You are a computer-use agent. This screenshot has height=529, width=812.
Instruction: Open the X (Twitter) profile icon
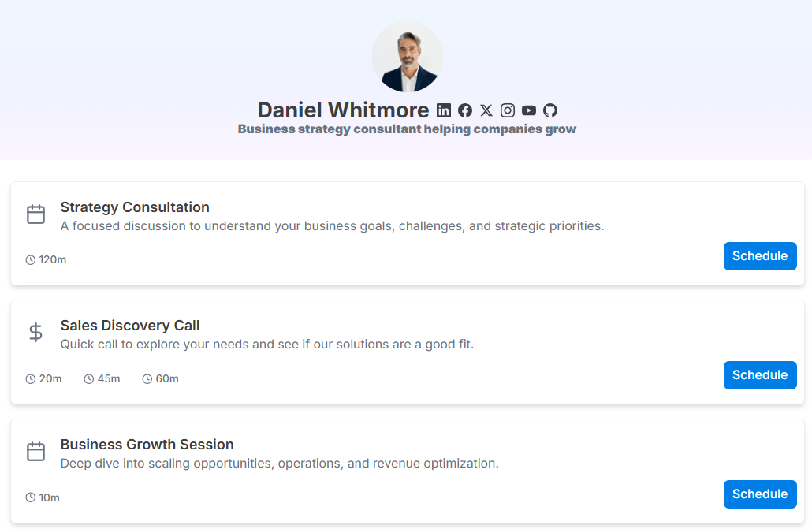coord(486,110)
